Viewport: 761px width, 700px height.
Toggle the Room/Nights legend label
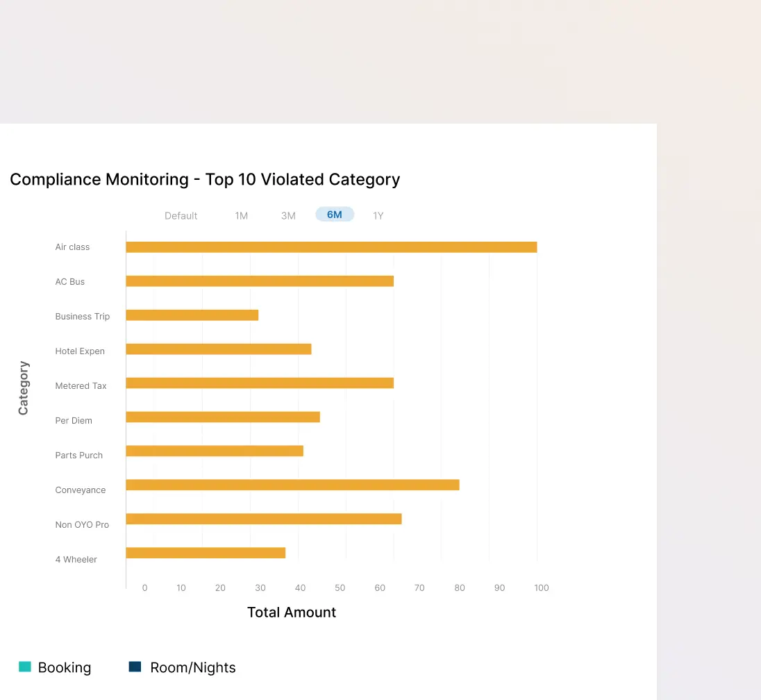tap(193, 667)
